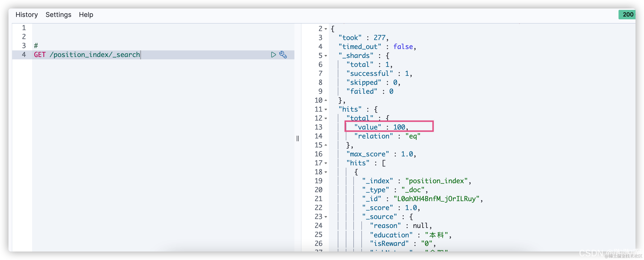Click the "value" : 100 response line
This screenshot has width=644, height=260.
pyautogui.click(x=381, y=127)
